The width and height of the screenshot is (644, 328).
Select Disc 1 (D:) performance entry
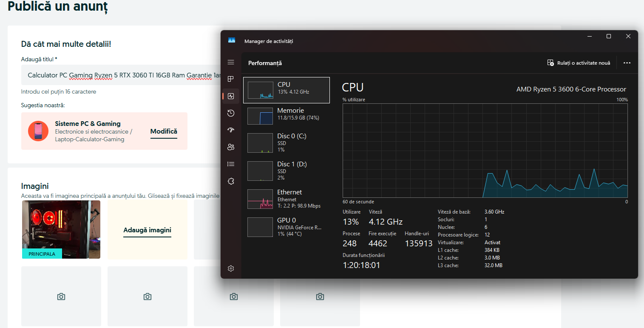287,171
